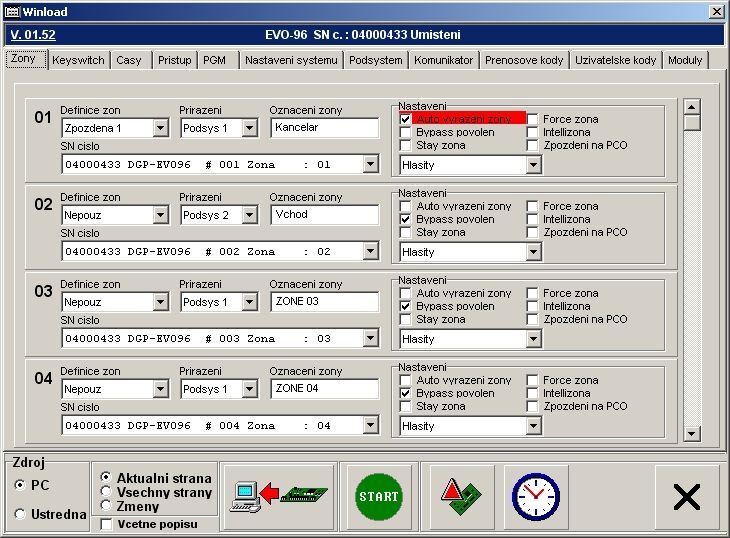Choose the Vsechny strany radio option

coord(106,492)
